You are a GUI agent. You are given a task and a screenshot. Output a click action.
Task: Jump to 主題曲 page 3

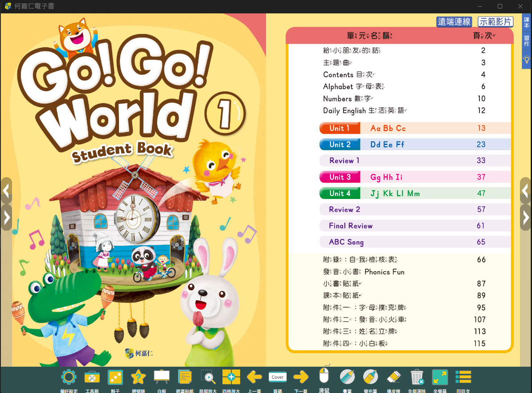(405, 62)
